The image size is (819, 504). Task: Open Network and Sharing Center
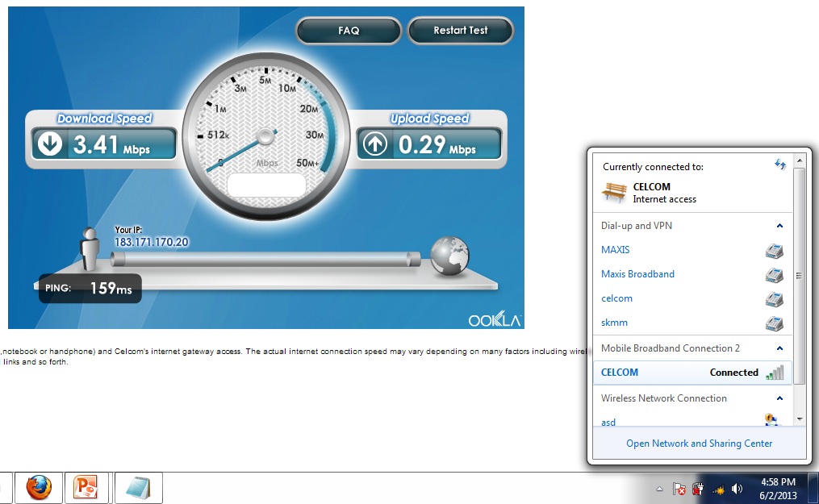(699, 444)
